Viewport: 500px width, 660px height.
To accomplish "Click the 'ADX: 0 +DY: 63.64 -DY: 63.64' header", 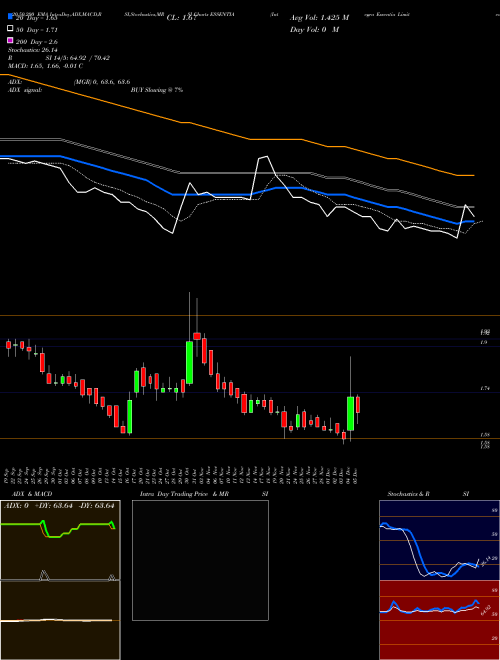I will click(59, 506).
